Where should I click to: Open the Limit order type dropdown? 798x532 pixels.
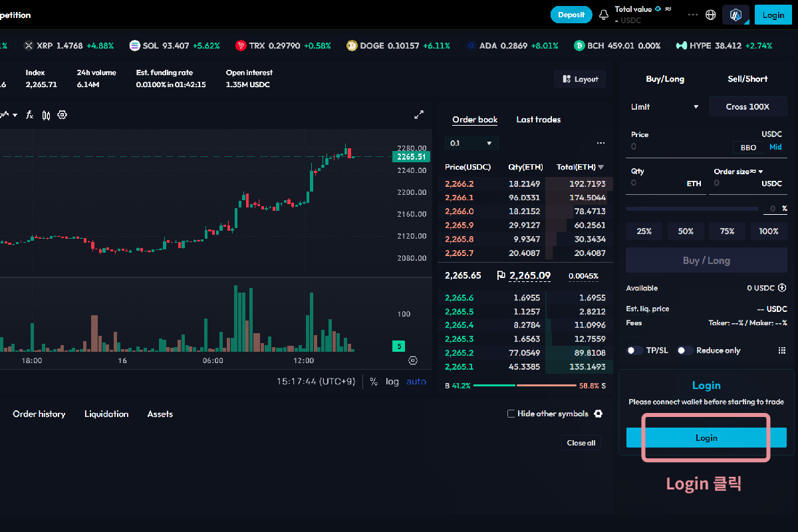tap(665, 107)
